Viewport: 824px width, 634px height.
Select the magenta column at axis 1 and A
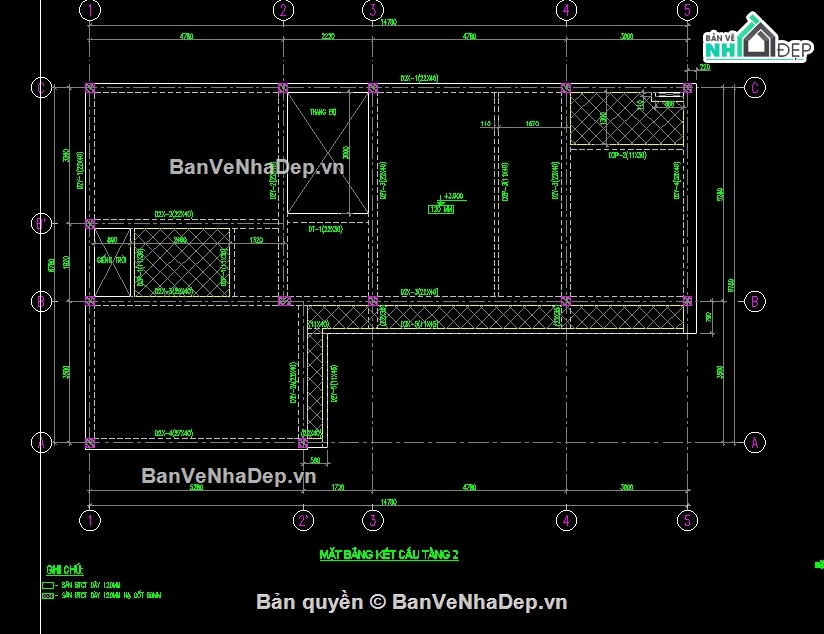(x=90, y=443)
